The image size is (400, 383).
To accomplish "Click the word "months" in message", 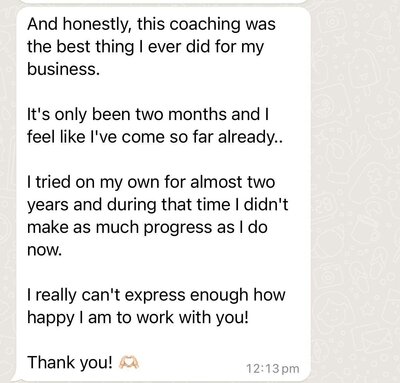I will [x=197, y=114].
